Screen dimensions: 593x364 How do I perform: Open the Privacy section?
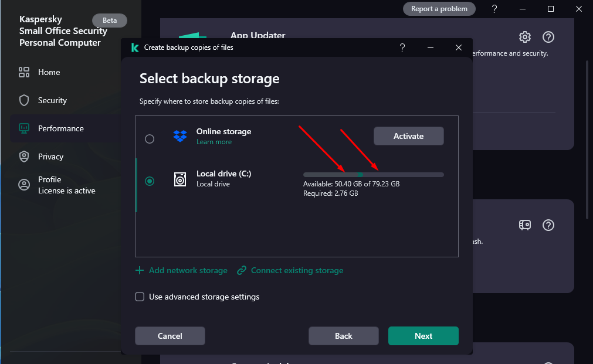pyautogui.click(x=50, y=157)
